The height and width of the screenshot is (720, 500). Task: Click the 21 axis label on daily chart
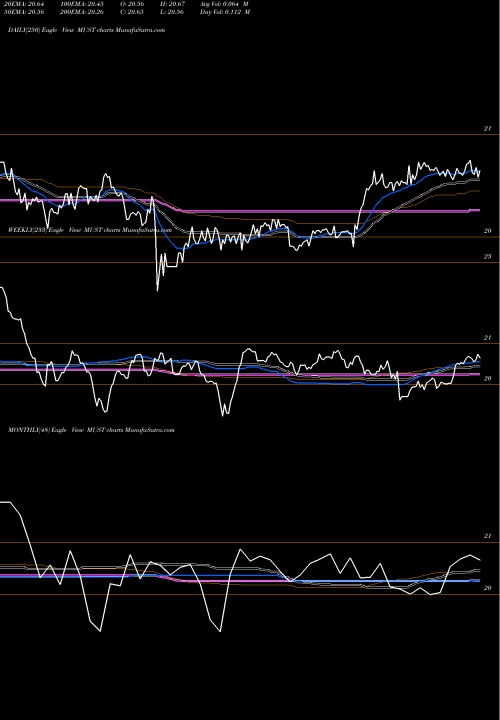[488, 129]
